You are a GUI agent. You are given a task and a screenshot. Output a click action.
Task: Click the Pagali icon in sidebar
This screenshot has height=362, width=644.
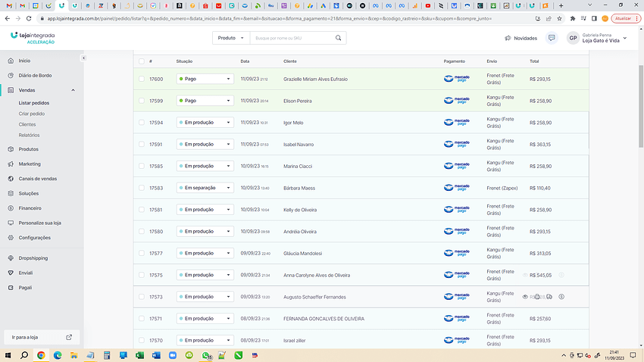point(11,288)
